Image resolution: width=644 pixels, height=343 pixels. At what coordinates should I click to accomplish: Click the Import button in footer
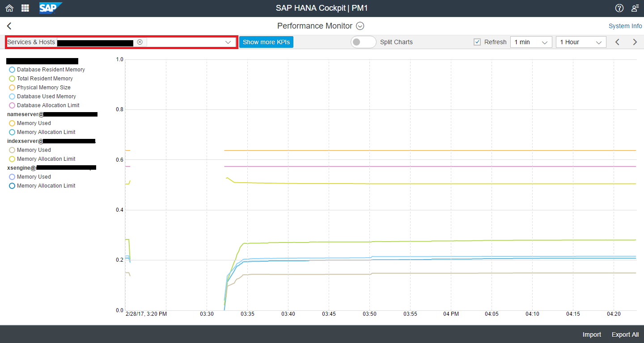click(x=592, y=335)
